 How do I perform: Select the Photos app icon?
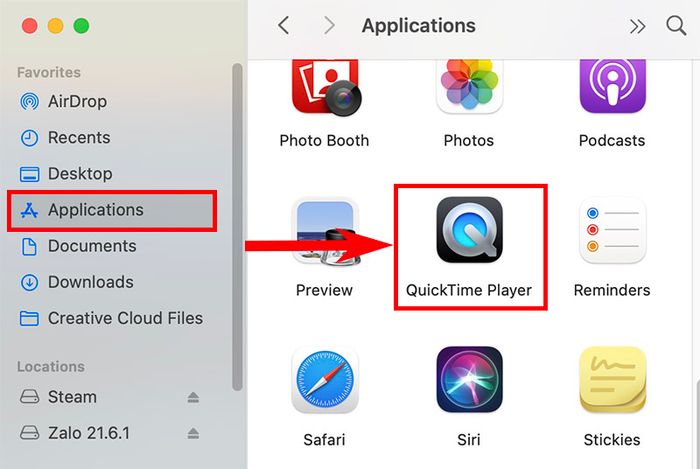(470, 85)
